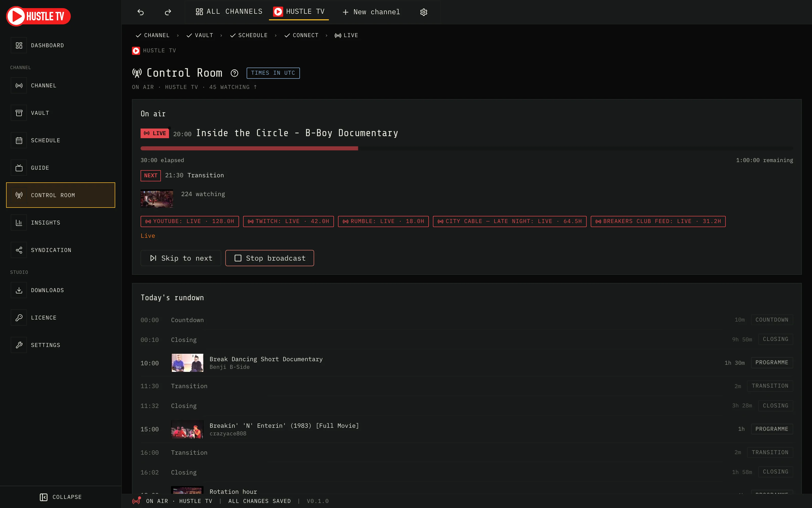Select the 11:30 Transition rundown row
Screen dimensions: 812x508
467,386
